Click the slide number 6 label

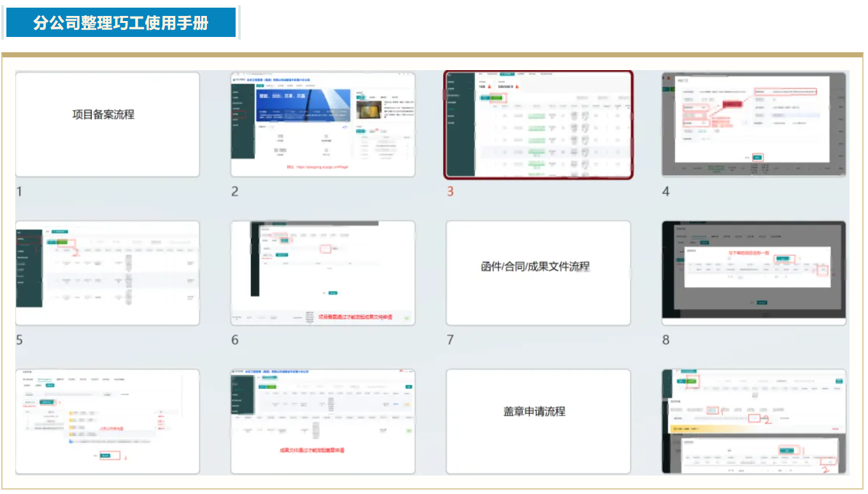(x=235, y=340)
